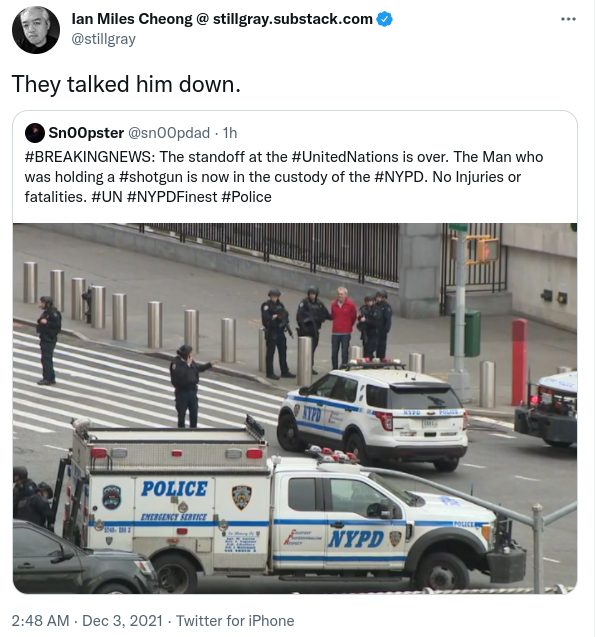Open the @stillgray handle link
Screen dimensions: 596x637
point(104,39)
